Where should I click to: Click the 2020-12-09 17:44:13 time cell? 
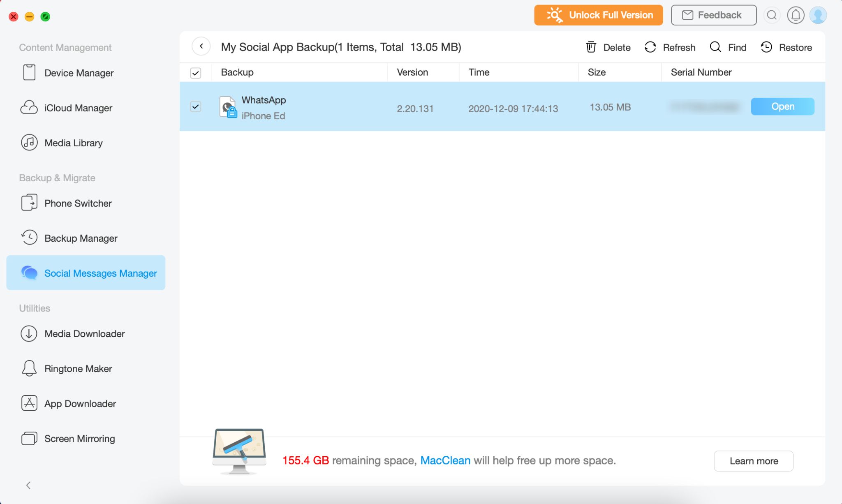point(513,109)
